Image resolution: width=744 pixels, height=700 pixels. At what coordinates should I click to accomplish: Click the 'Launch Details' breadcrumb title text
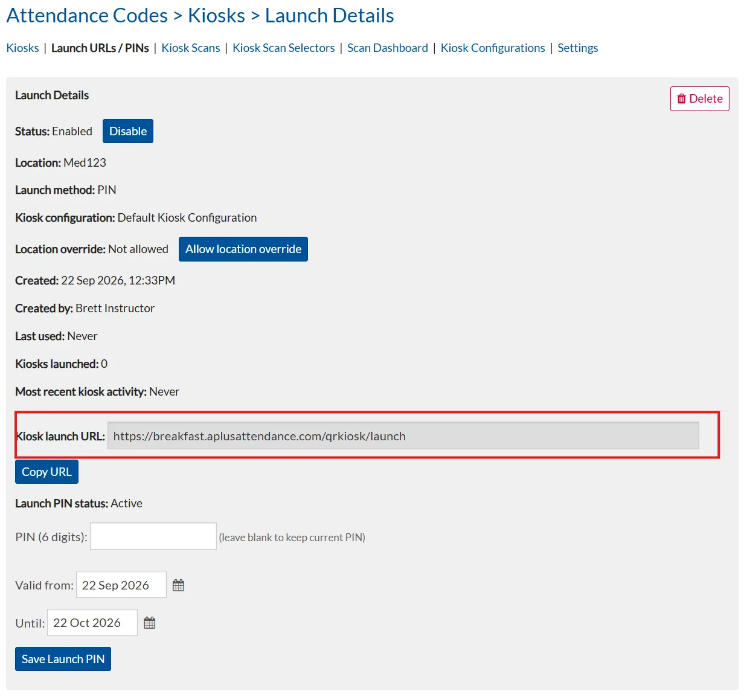pyautogui.click(x=330, y=15)
